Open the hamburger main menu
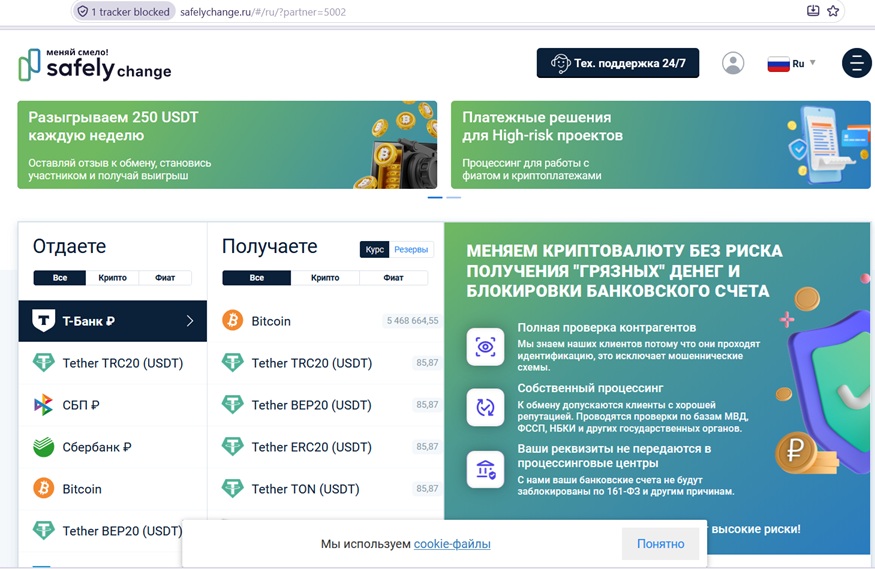Image resolution: width=875 pixels, height=569 pixels. click(x=857, y=63)
